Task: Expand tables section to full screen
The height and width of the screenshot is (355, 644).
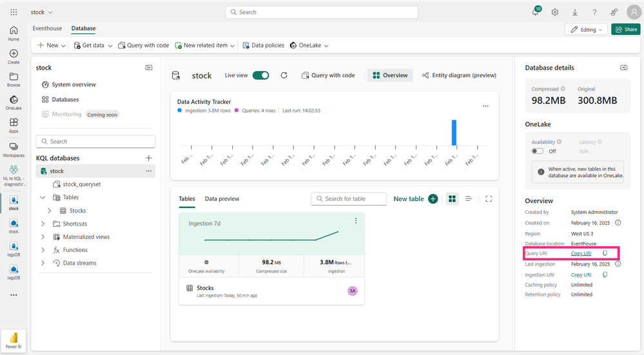Action: 489,198
